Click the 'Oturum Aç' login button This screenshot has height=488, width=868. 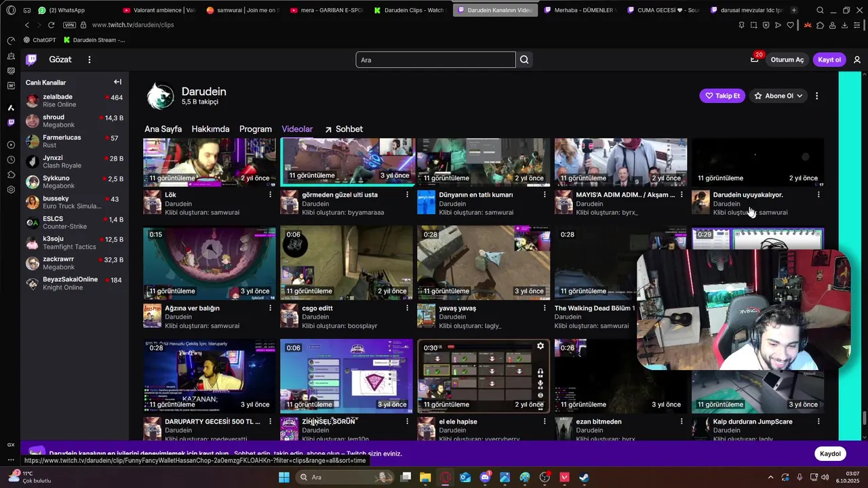(787, 60)
